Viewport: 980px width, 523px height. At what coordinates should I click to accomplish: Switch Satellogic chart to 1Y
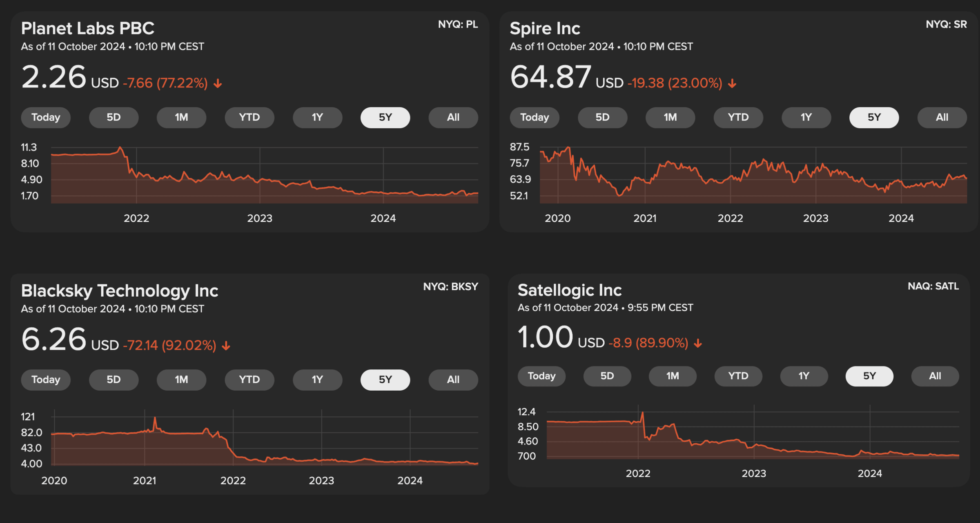pyautogui.click(x=804, y=376)
